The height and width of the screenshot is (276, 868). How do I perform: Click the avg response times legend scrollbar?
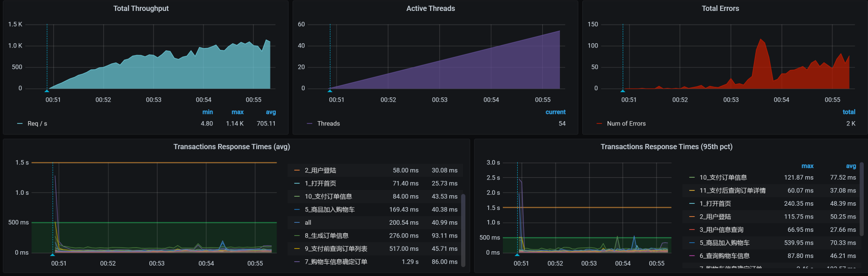(x=463, y=230)
